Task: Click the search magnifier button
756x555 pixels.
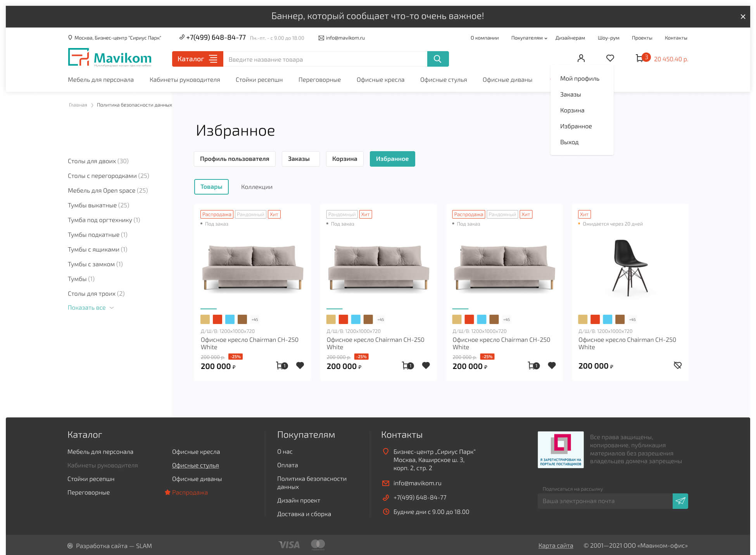Action: 438,59
